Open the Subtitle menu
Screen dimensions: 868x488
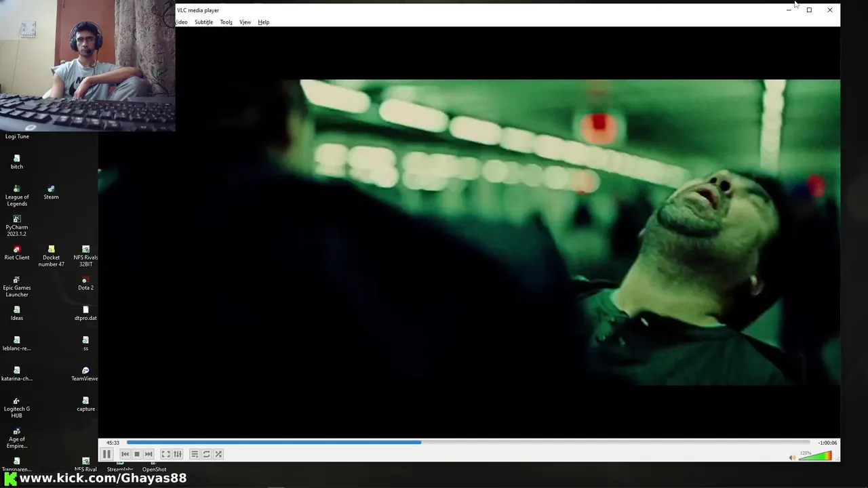[203, 22]
